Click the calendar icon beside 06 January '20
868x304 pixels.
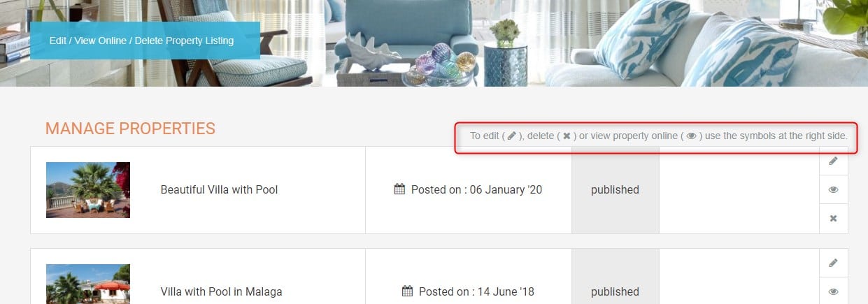(399, 189)
